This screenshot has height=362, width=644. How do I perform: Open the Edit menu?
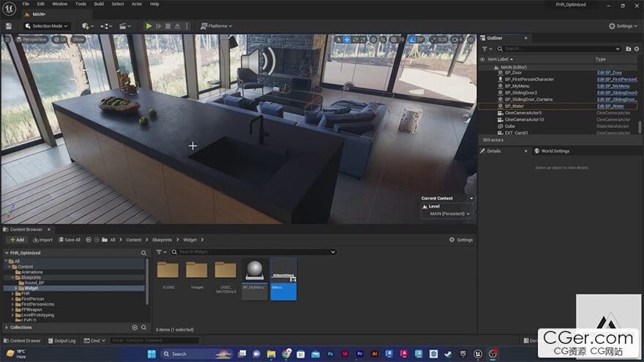(x=41, y=4)
